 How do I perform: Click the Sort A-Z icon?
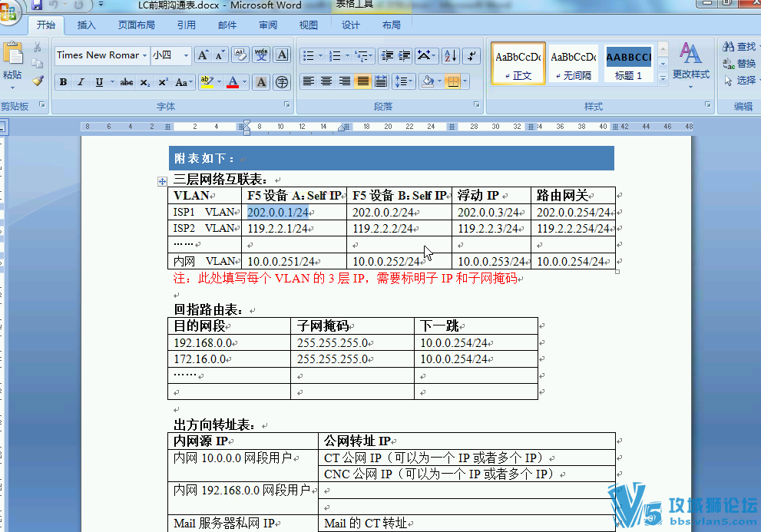pyautogui.click(x=450, y=56)
